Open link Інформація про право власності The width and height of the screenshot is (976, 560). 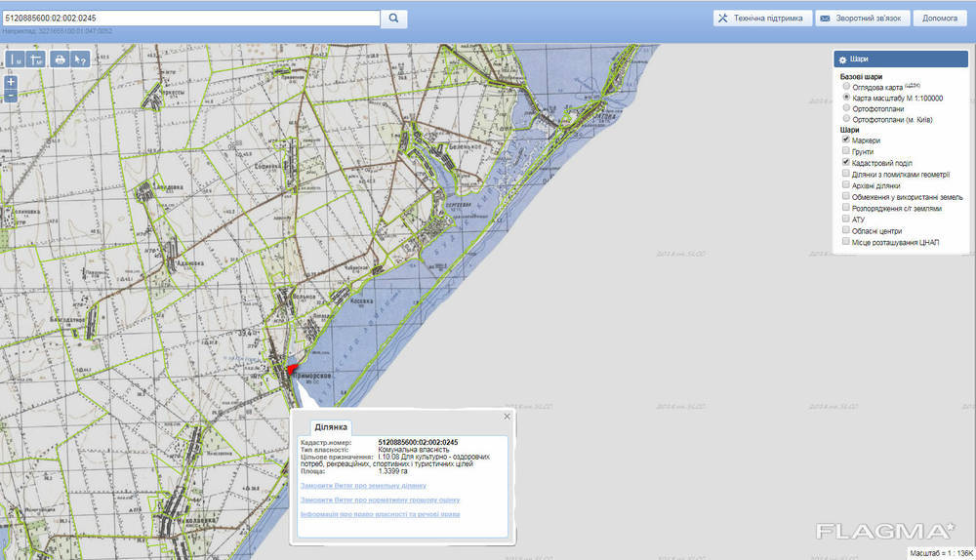coord(380,514)
